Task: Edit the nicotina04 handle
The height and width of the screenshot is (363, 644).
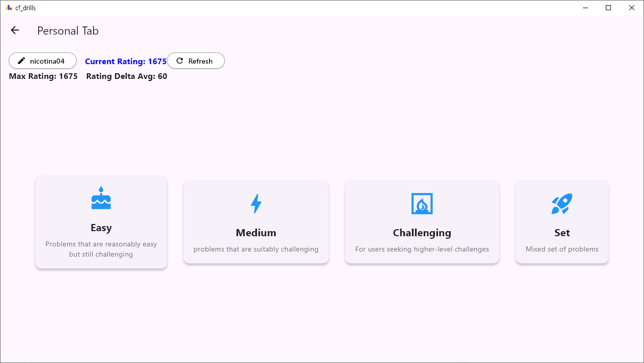Action: coord(47,61)
